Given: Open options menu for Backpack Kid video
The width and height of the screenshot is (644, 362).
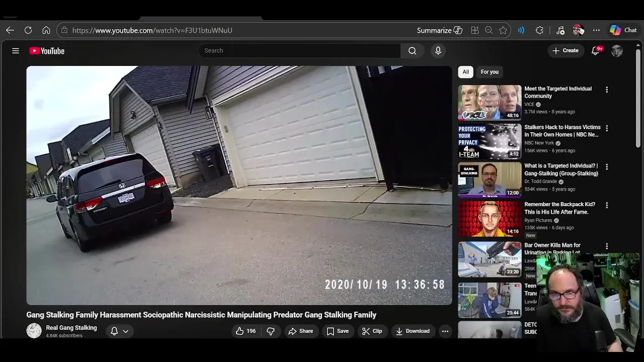Looking at the screenshot, I should click(x=607, y=205).
